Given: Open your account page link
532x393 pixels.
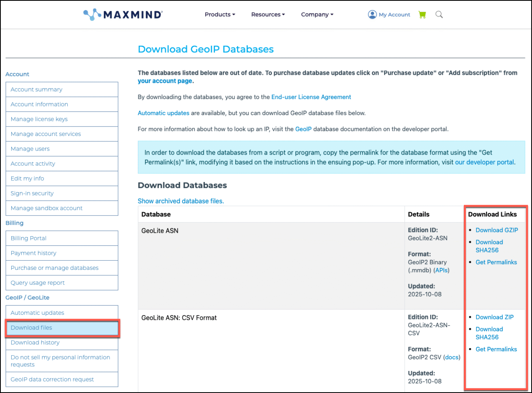Looking at the screenshot, I should coord(165,81).
